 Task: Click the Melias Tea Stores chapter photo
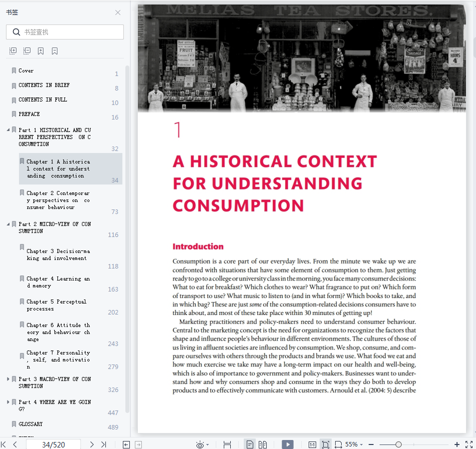point(302,58)
